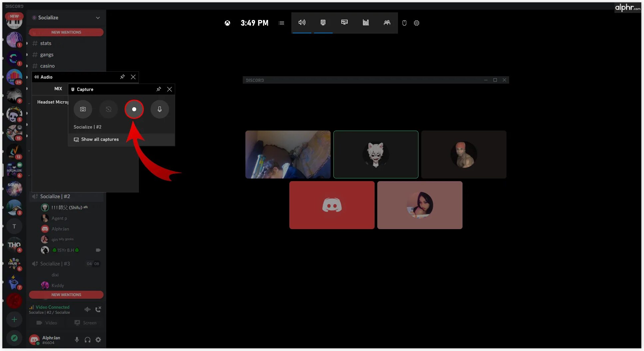Screen dimensions: 644x351
Task: Close the Audio widget
Action: (133, 77)
